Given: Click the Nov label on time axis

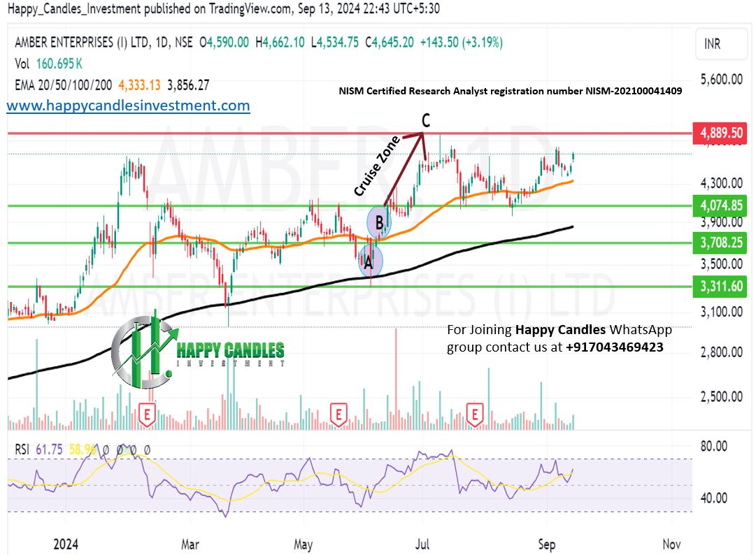Looking at the screenshot, I should coord(671,545).
